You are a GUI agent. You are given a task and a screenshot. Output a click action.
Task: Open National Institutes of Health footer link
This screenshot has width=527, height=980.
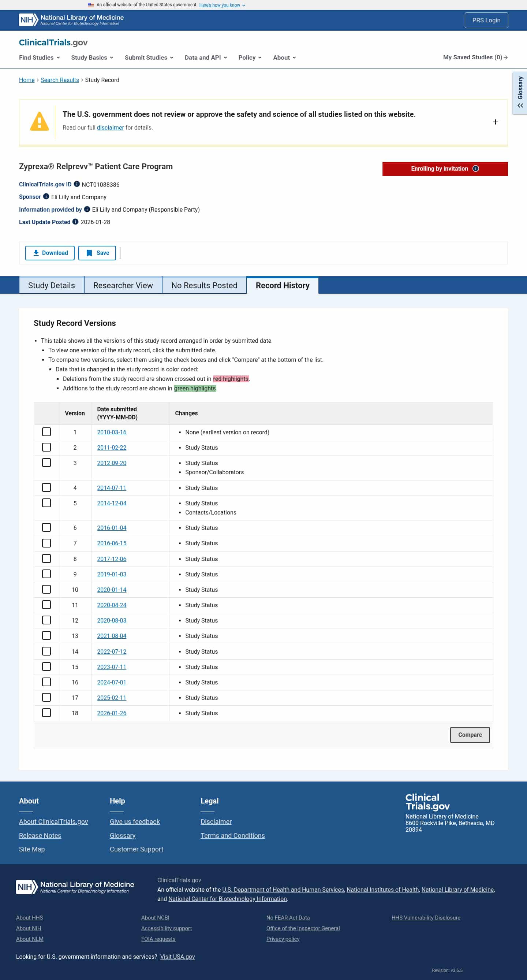(x=382, y=890)
